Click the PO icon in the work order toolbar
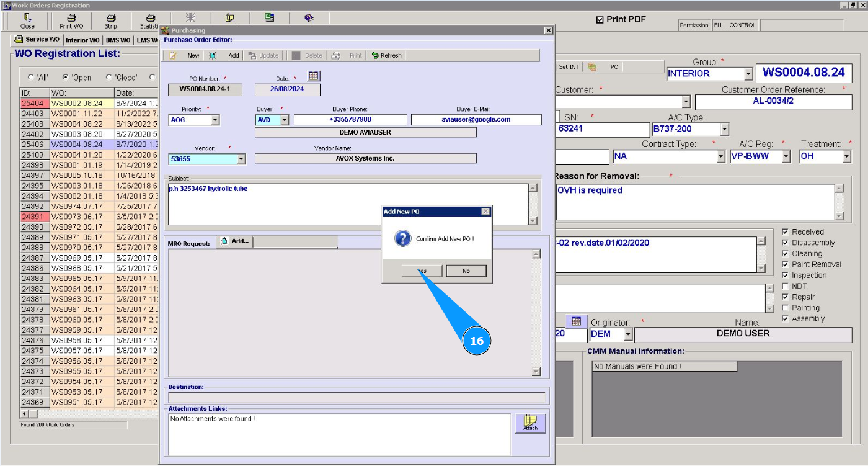868x466 pixels. click(592, 66)
